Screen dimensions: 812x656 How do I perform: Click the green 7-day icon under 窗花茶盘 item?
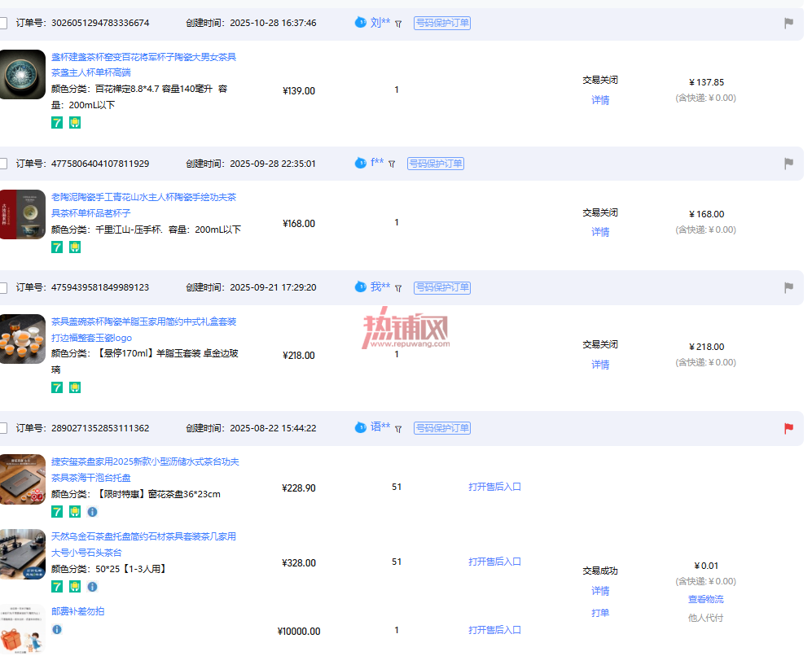(57, 512)
